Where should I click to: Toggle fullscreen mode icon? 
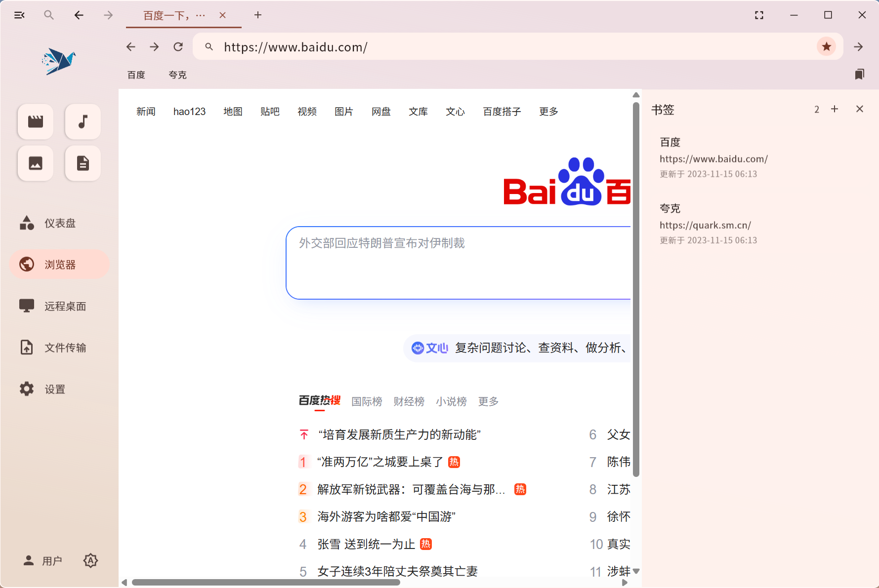click(x=759, y=15)
